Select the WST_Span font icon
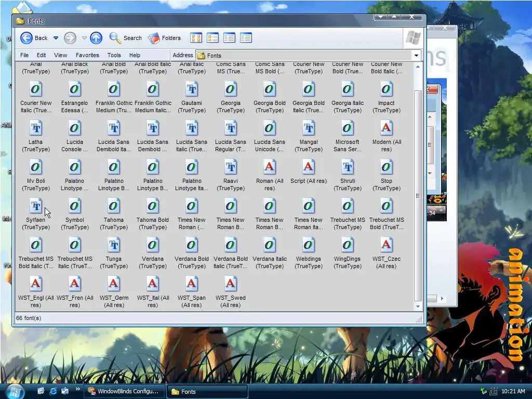This screenshot has height=399, width=532. (192, 284)
